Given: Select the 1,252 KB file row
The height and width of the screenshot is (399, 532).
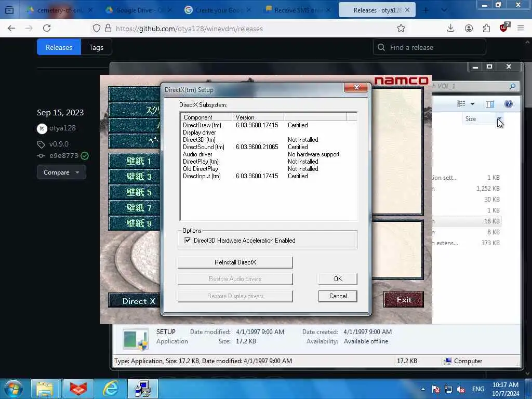Looking at the screenshot, I should (x=467, y=188).
